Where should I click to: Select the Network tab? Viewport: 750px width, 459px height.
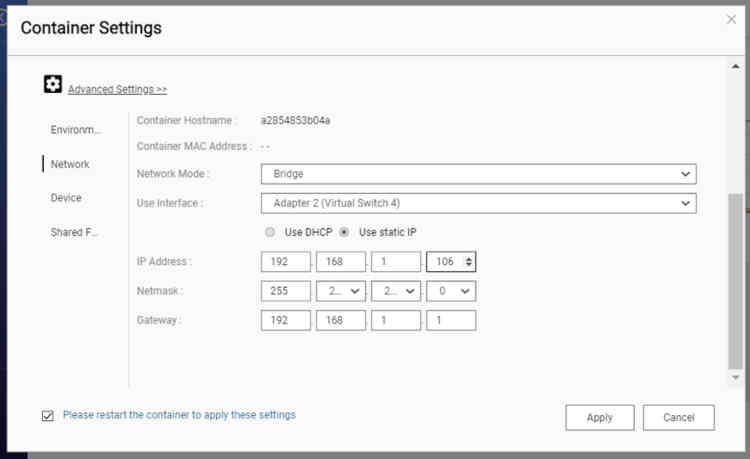tap(70, 164)
